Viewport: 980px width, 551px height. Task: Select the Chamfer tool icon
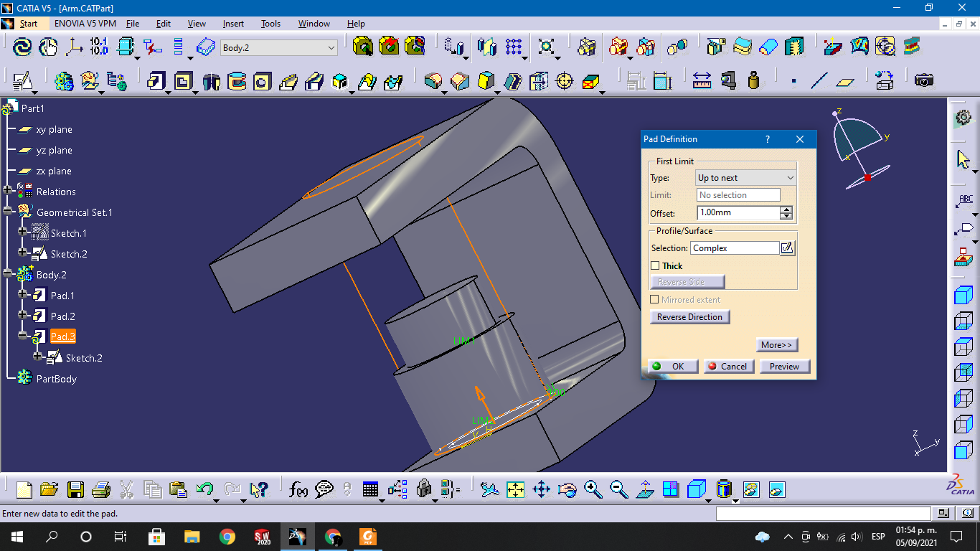tap(459, 81)
